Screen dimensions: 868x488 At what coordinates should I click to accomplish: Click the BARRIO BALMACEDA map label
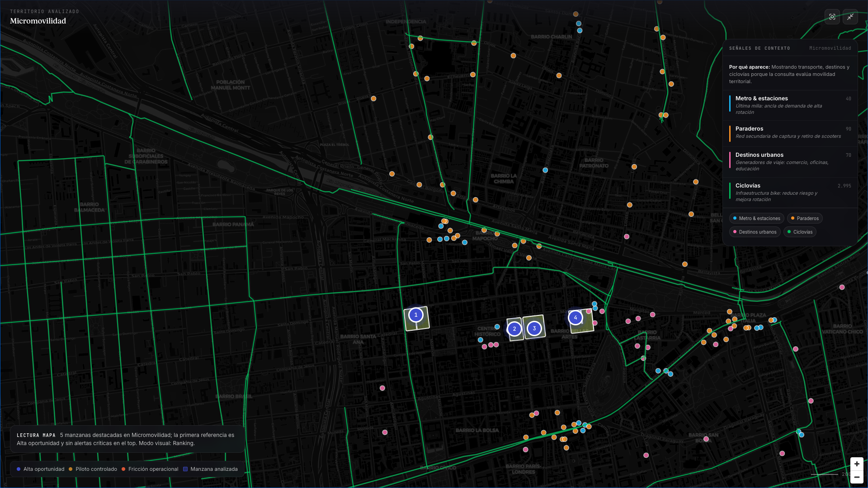pos(90,207)
